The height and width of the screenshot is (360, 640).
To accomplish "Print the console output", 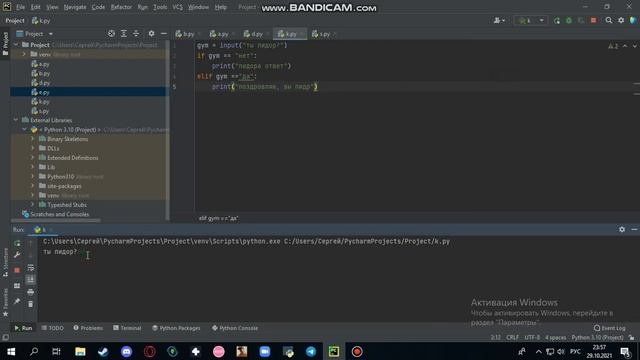I will tap(31, 292).
